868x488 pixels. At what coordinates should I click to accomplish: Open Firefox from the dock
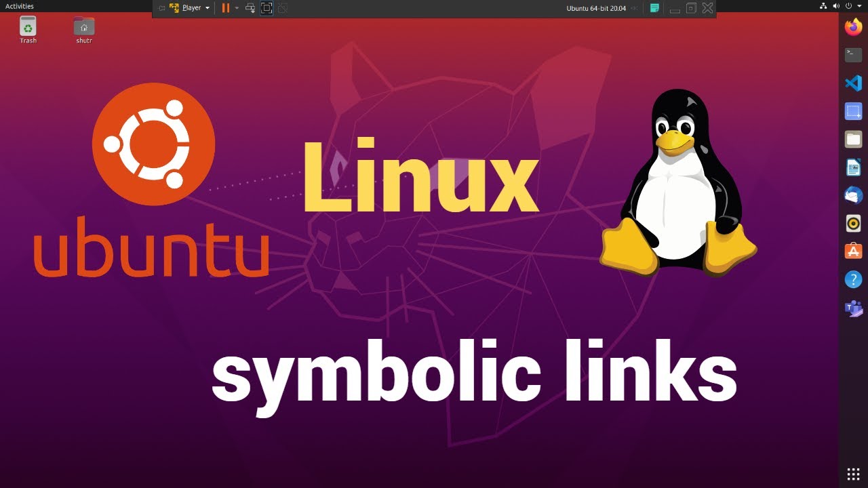pos(853,27)
